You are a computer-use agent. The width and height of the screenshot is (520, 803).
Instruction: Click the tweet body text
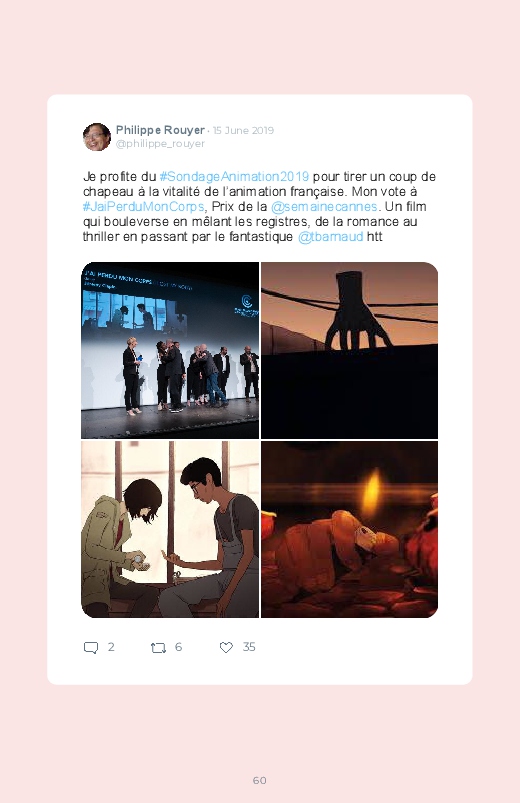[259, 206]
